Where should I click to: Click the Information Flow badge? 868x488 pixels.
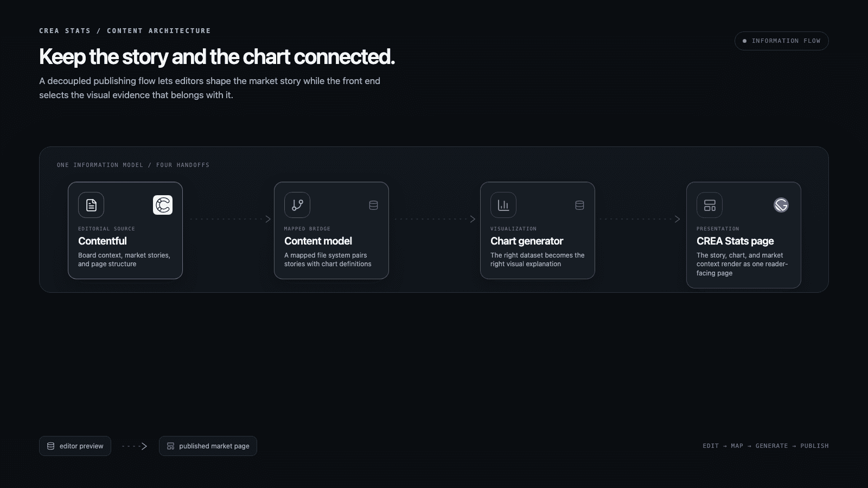point(781,41)
